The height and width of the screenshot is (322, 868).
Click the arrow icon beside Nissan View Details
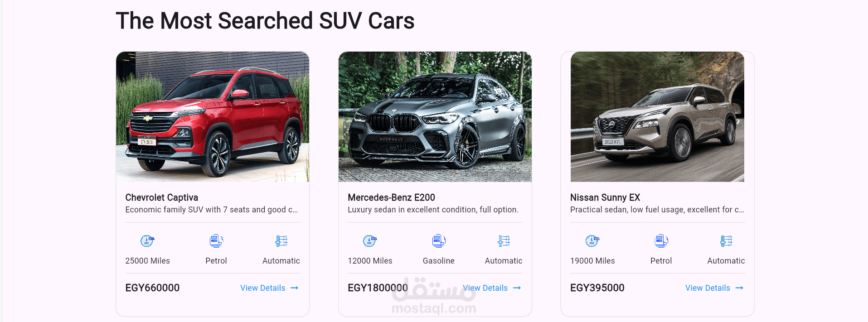(739, 288)
